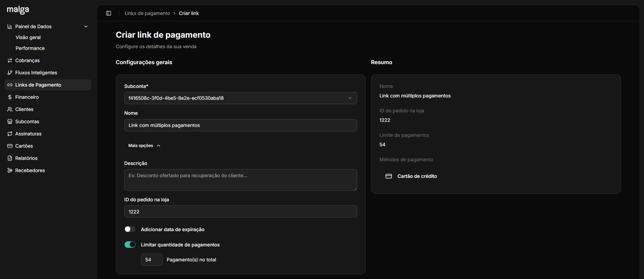Open Visão geral in the sidebar
The width and height of the screenshot is (644, 279).
(28, 37)
